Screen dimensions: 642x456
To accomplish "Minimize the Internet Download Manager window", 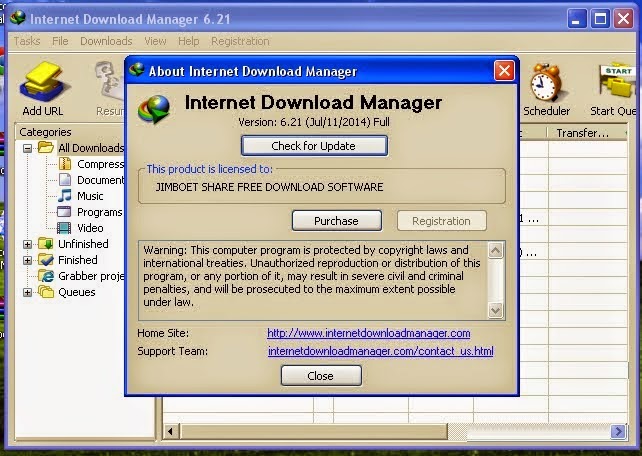I will click(577, 19).
